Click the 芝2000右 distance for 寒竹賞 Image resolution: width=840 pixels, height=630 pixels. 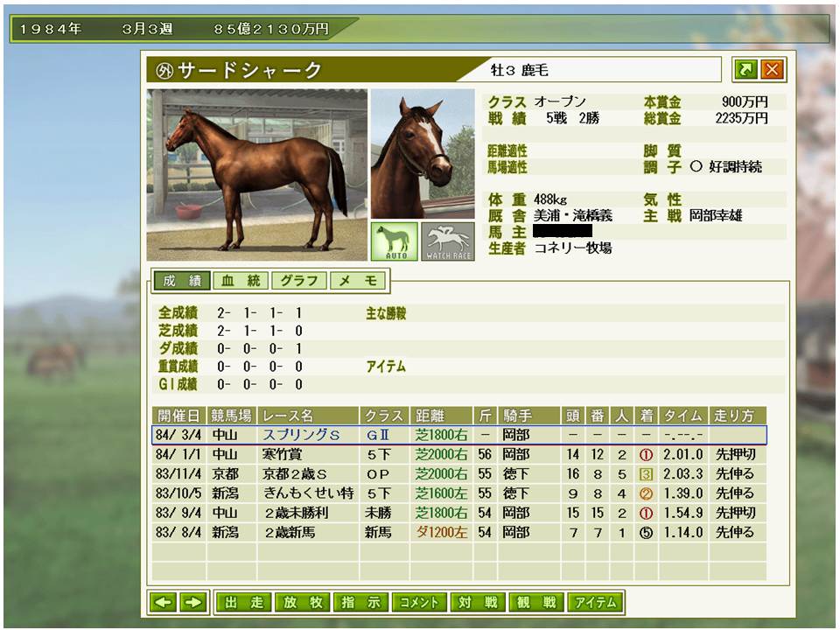point(441,455)
